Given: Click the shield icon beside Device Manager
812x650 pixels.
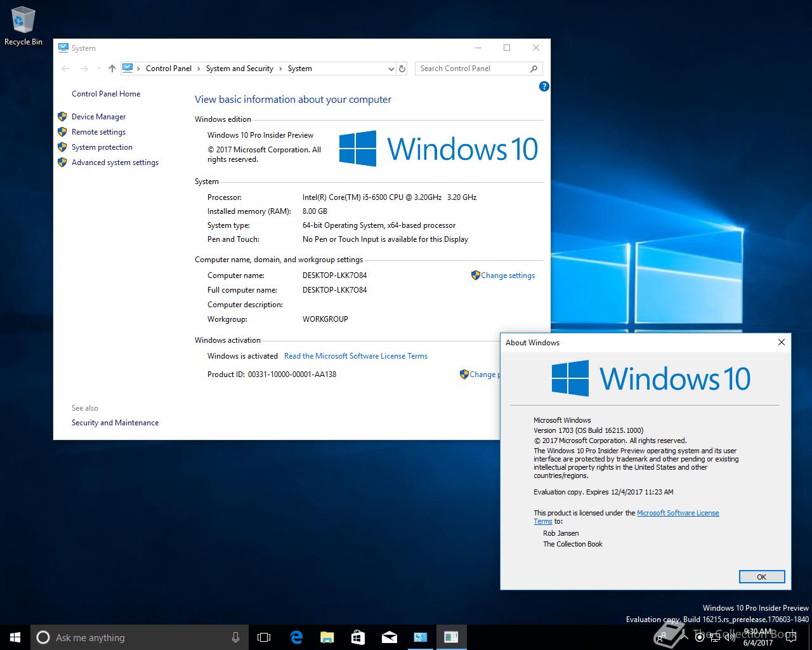Looking at the screenshot, I should coord(62,117).
